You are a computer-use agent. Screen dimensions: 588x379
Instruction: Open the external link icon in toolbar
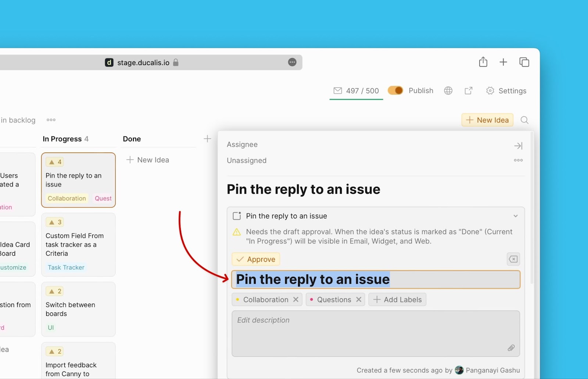click(x=468, y=91)
